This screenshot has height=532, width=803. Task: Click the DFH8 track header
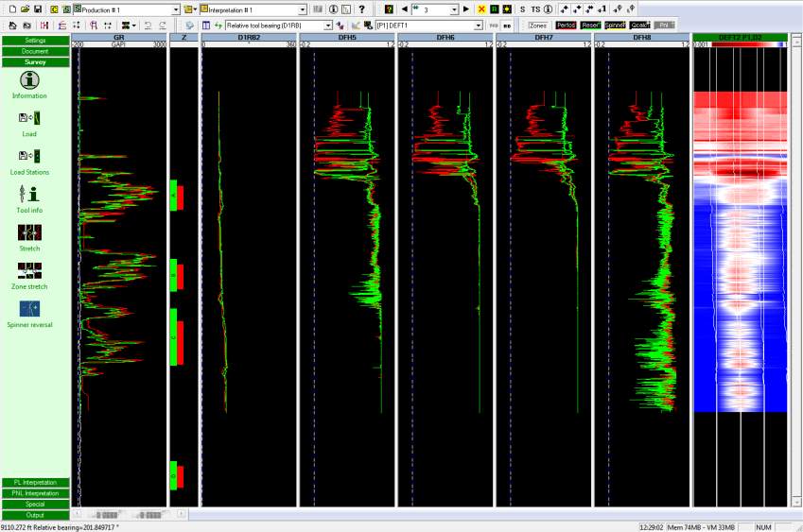click(x=641, y=38)
